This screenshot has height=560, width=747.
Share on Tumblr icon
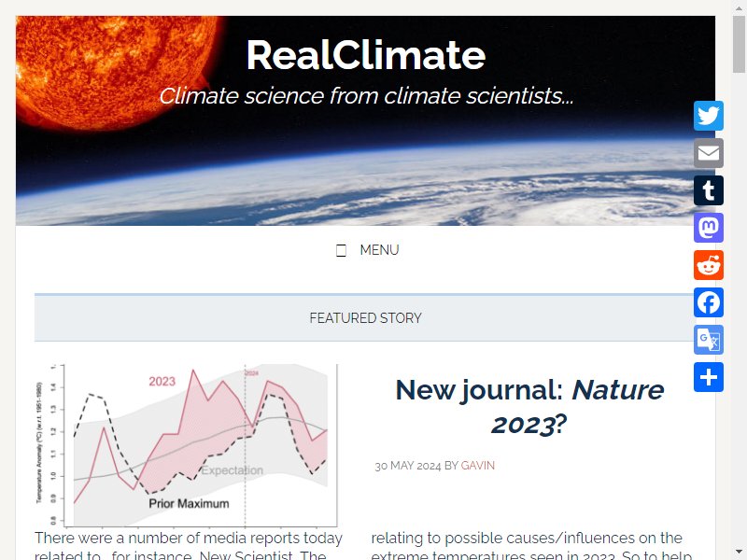click(709, 190)
